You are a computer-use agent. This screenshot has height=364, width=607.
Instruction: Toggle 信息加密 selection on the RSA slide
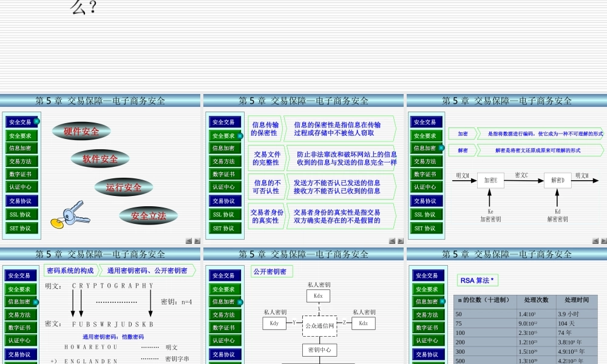[426, 301]
